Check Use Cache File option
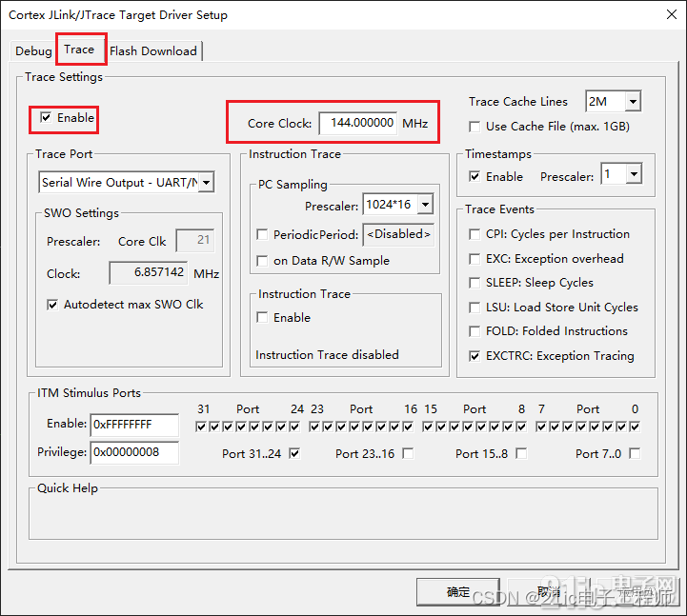687x616 pixels. click(475, 127)
